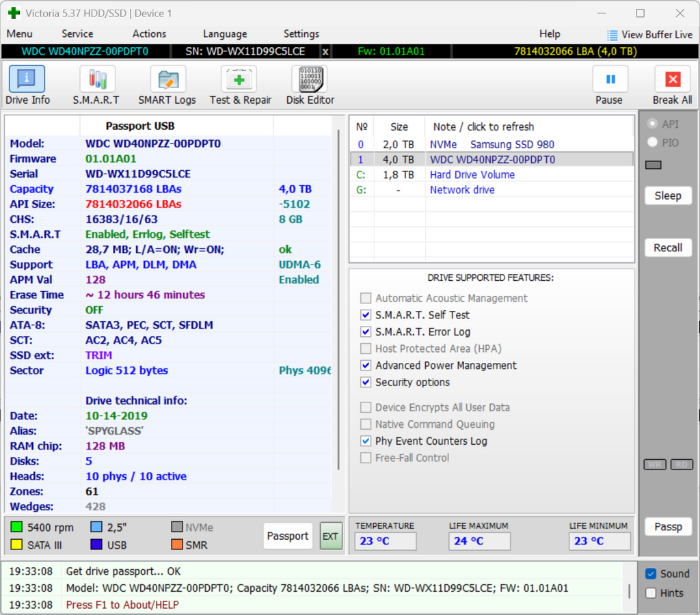Image resolution: width=700 pixels, height=615 pixels.
Task: Click the TEMPERATURE 23 °C field
Action: 386,541
